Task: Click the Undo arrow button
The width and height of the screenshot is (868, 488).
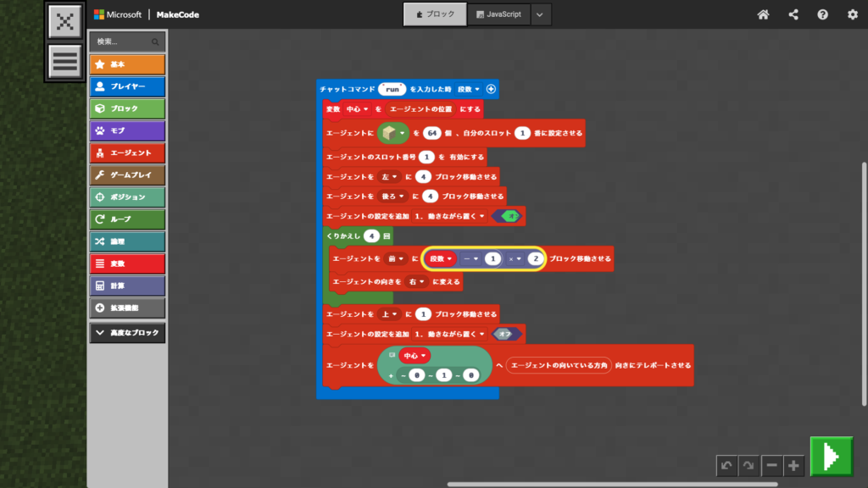Action: (x=726, y=465)
